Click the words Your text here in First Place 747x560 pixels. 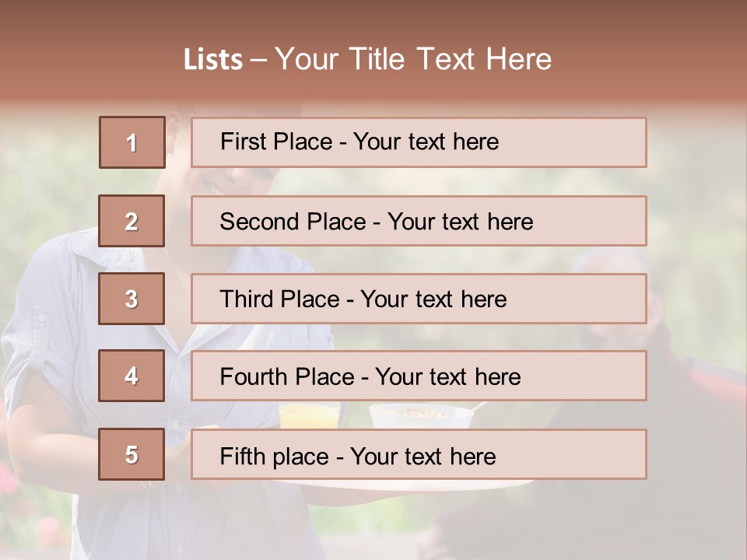(x=426, y=142)
